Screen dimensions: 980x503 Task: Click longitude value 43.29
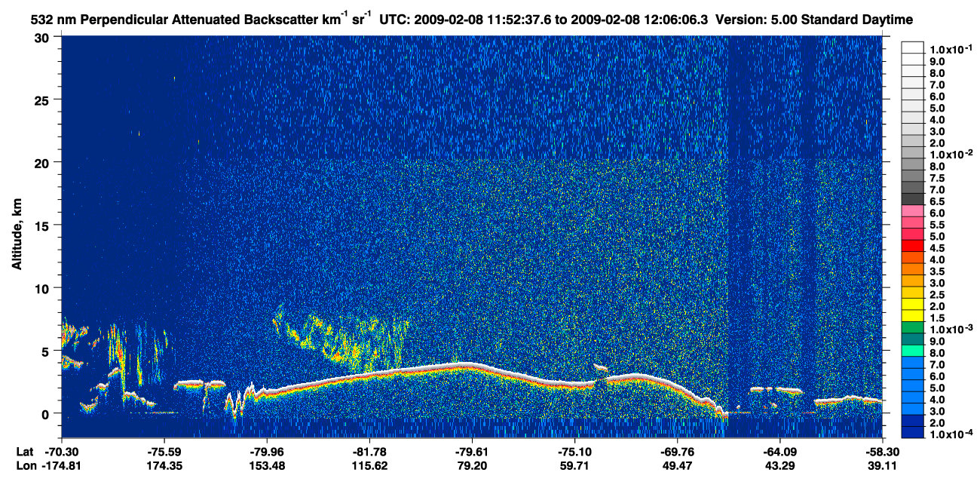pyautogui.click(x=779, y=465)
